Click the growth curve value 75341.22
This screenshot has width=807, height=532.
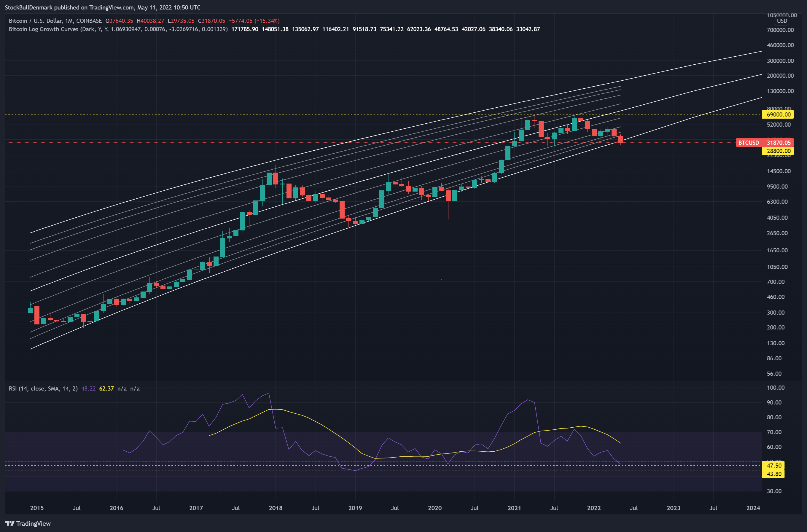click(x=391, y=29)
